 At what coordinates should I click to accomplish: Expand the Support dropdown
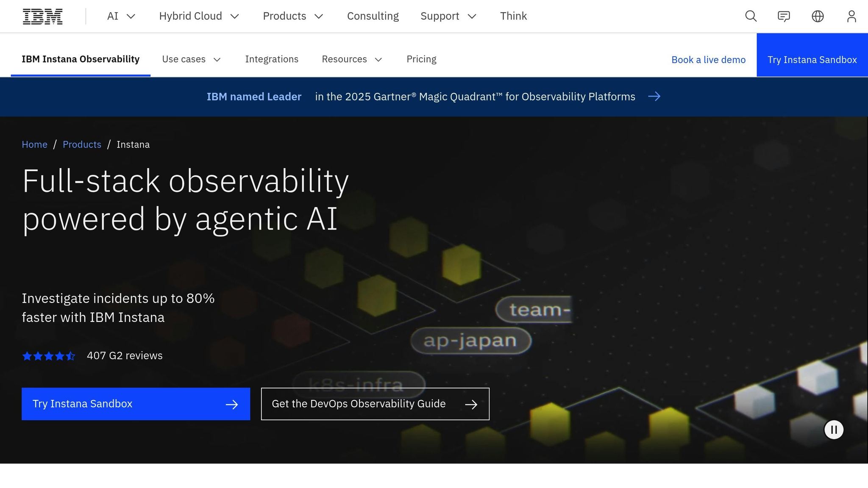click(x=448, y=17)
